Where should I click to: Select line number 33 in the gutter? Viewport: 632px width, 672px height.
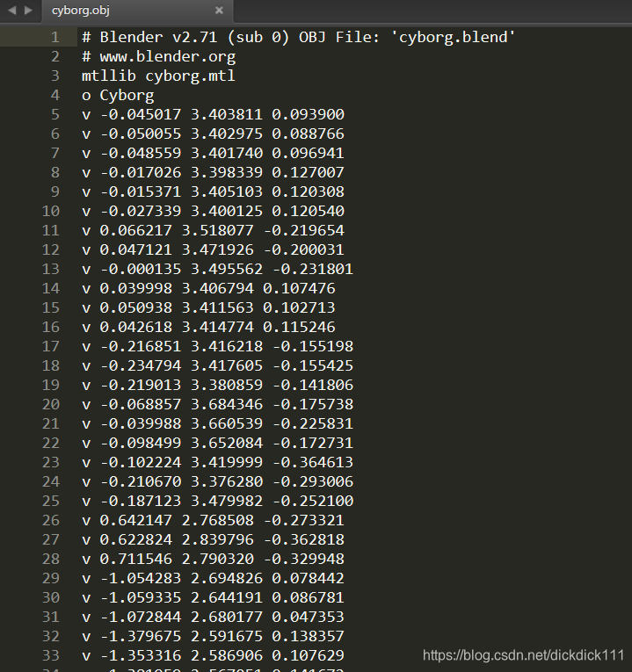click(x=51, y=655)
